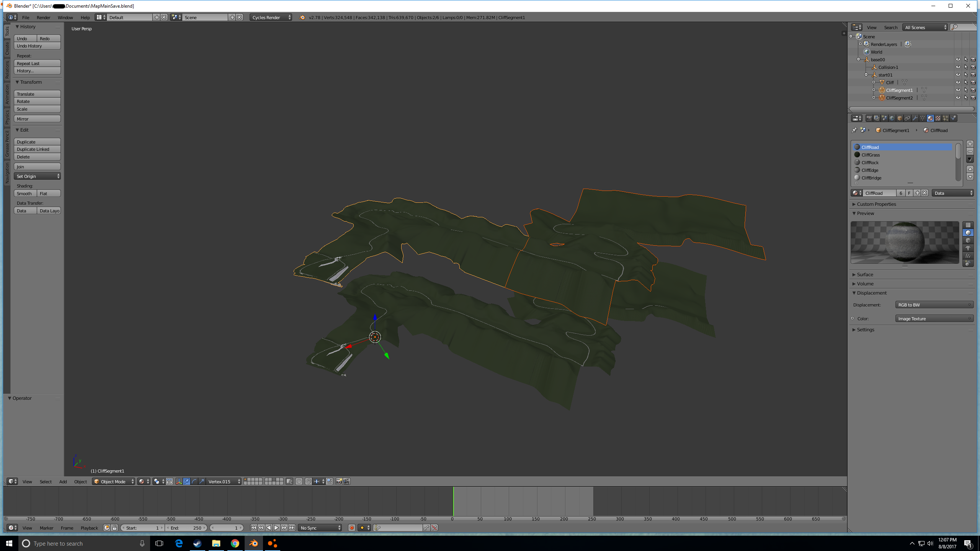Open the World properties globe icon
Screen dimensions: 980x551
coord(892,118)
